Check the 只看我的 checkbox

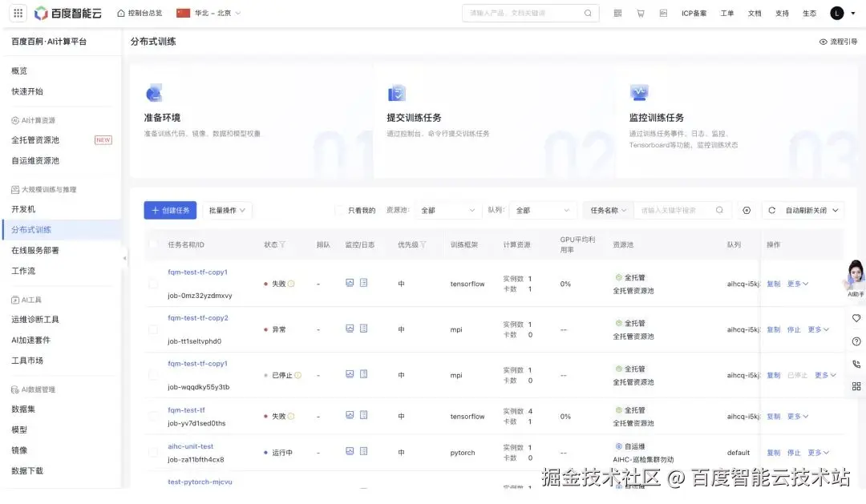340,210
